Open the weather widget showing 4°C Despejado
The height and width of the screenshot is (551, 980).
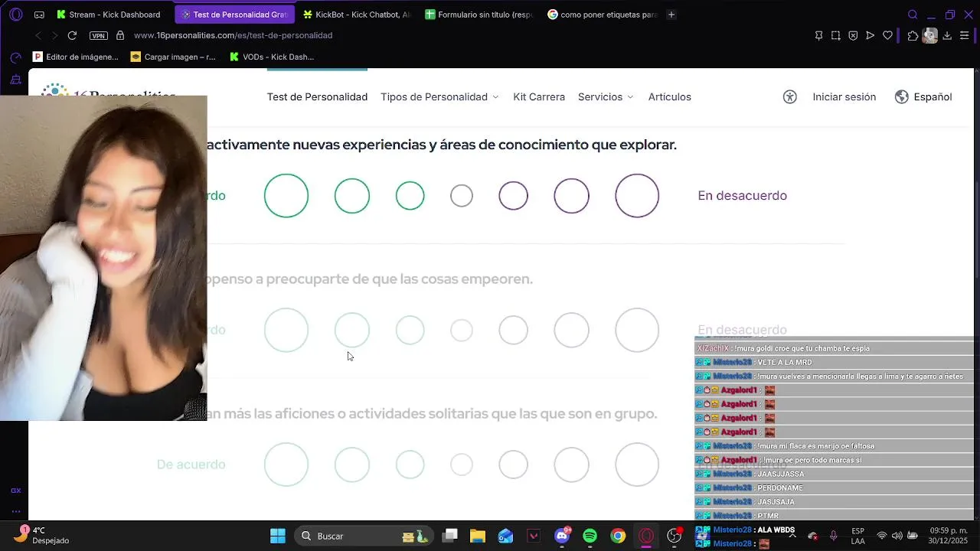pyautogui.click(x=44, y=535)
